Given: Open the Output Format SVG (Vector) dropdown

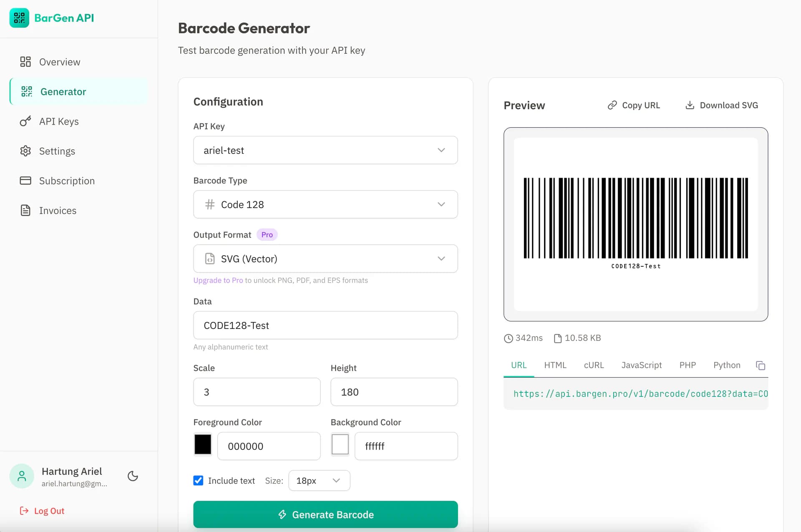Looking at the screenshot, I should (325, 258).
